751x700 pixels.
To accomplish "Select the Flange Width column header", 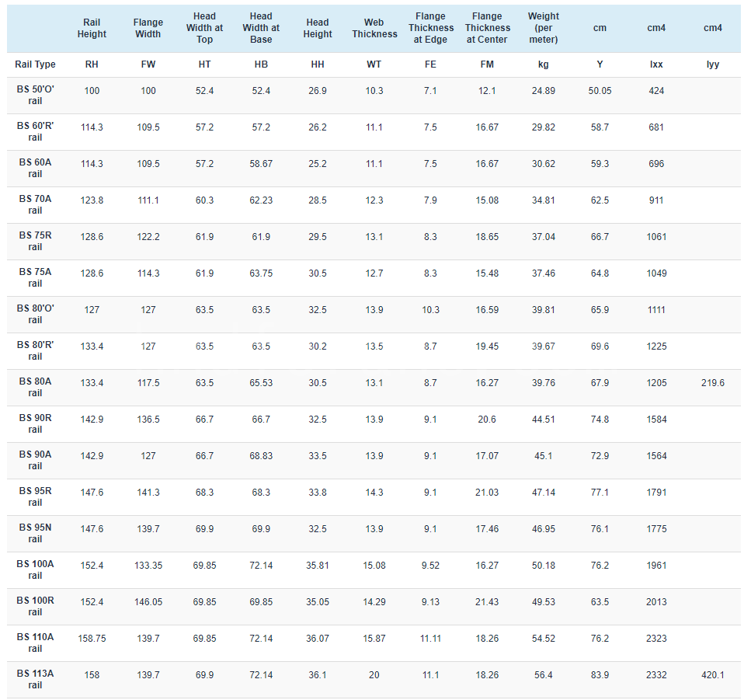I will tap(148, 28).
